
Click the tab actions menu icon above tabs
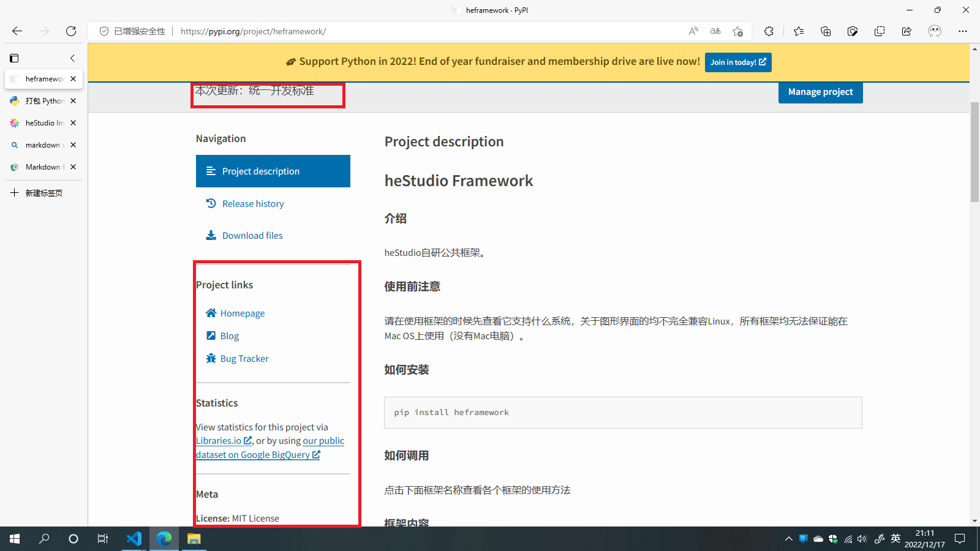pyautogui.click(x=14, y=58)
